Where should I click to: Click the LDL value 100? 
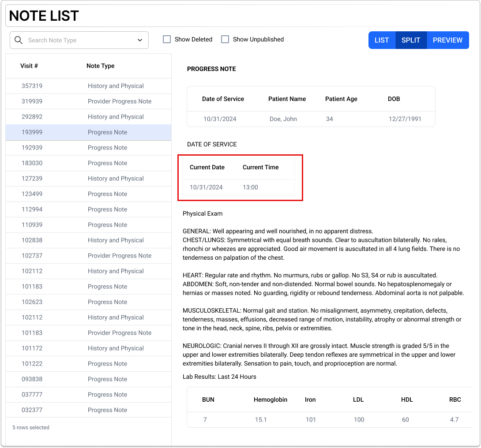[x=359, y=420]
